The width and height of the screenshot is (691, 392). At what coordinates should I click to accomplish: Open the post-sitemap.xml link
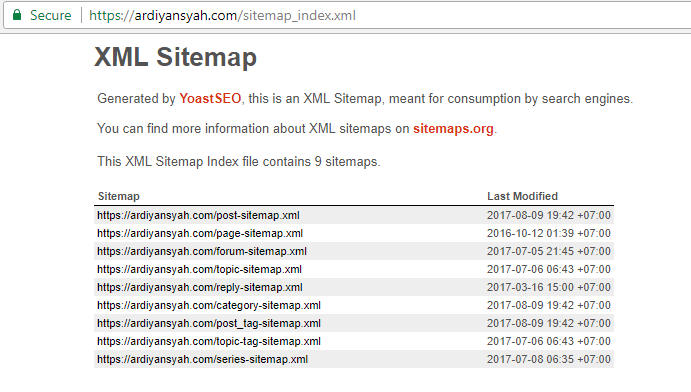tap(198, 215)
